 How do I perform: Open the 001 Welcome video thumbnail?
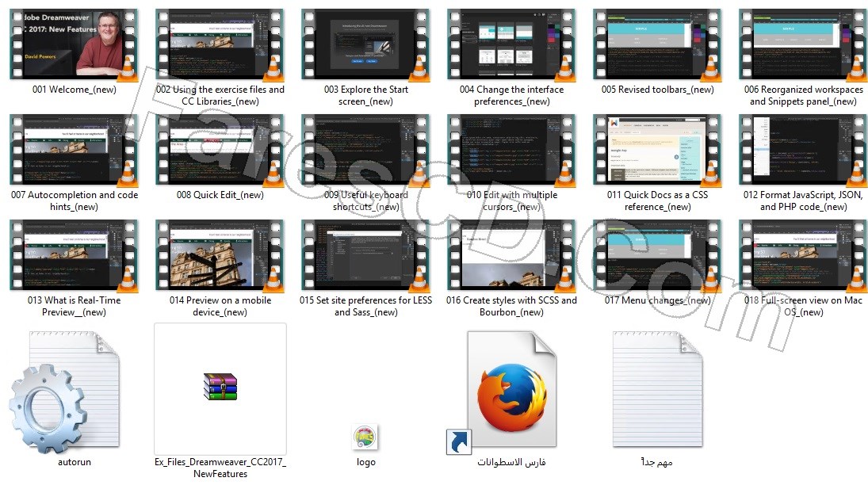74,44
